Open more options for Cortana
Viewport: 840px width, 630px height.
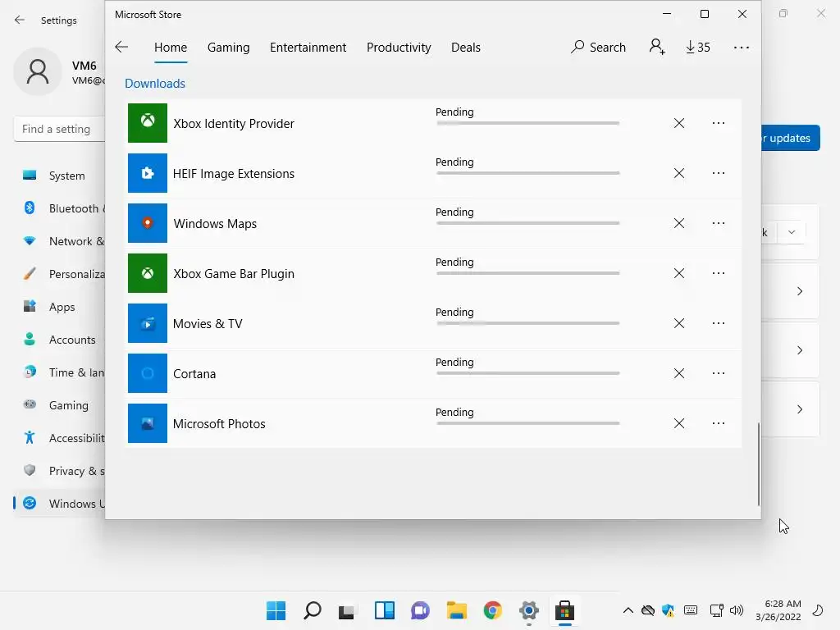click(x=719, y=373)
